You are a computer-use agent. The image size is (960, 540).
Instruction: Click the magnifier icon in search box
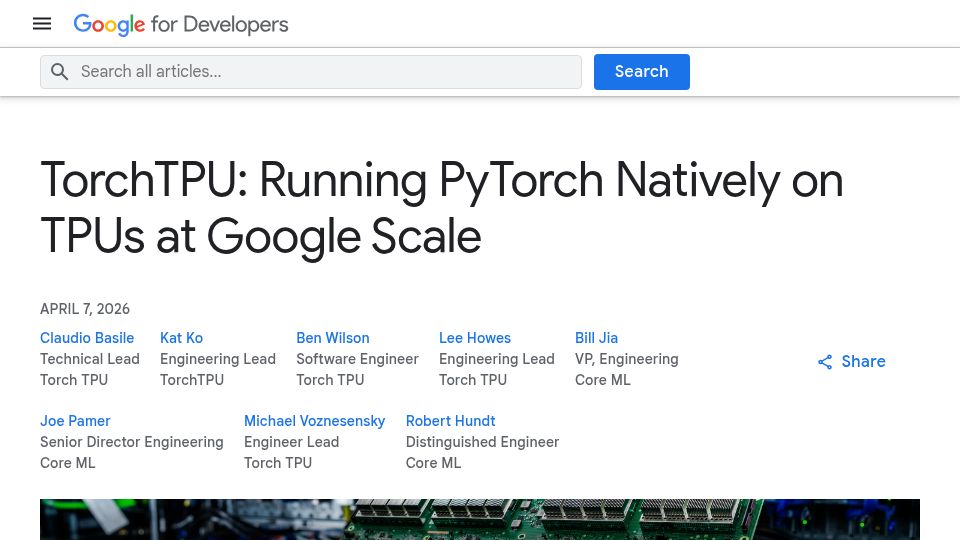[x=59, y=72]
